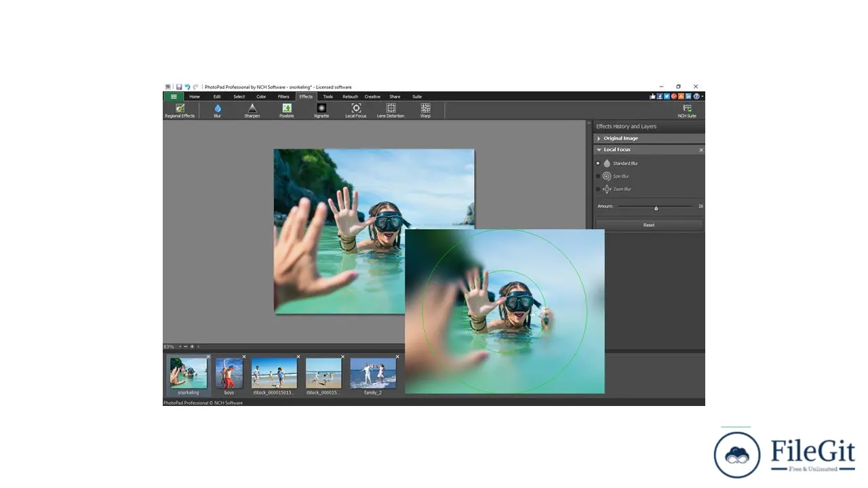The height and width of the screenshot is (488, 868).
Task: Select the Zoom Blur radio option
Action: pos(598,189)
